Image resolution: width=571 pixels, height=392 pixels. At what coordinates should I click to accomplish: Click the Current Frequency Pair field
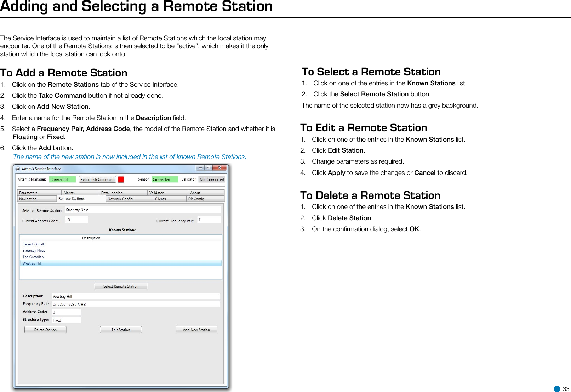point(209,220)
